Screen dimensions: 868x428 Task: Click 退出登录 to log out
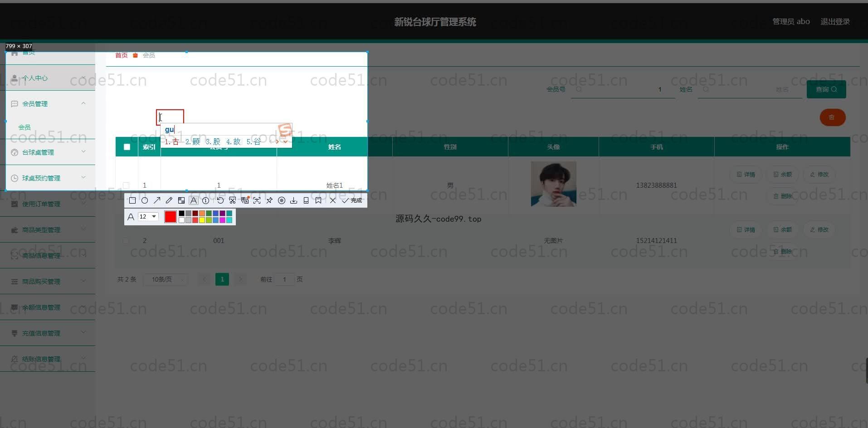[x=835, y=21]
